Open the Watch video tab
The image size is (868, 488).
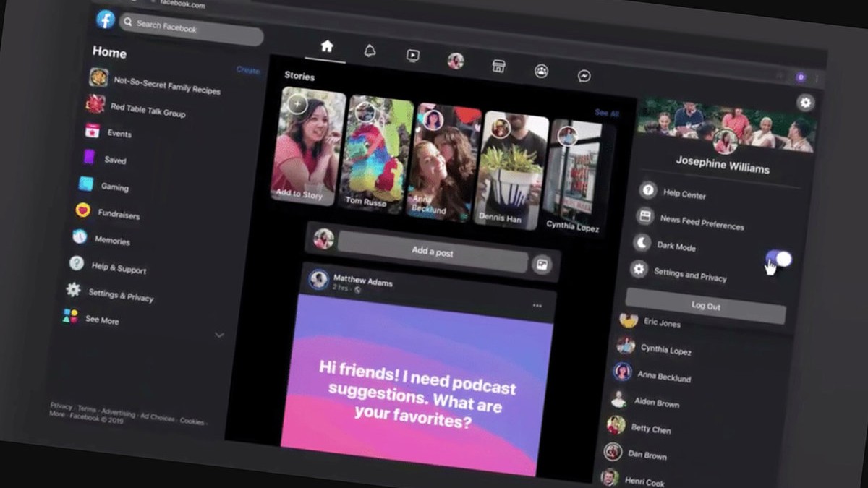(412, 56)
